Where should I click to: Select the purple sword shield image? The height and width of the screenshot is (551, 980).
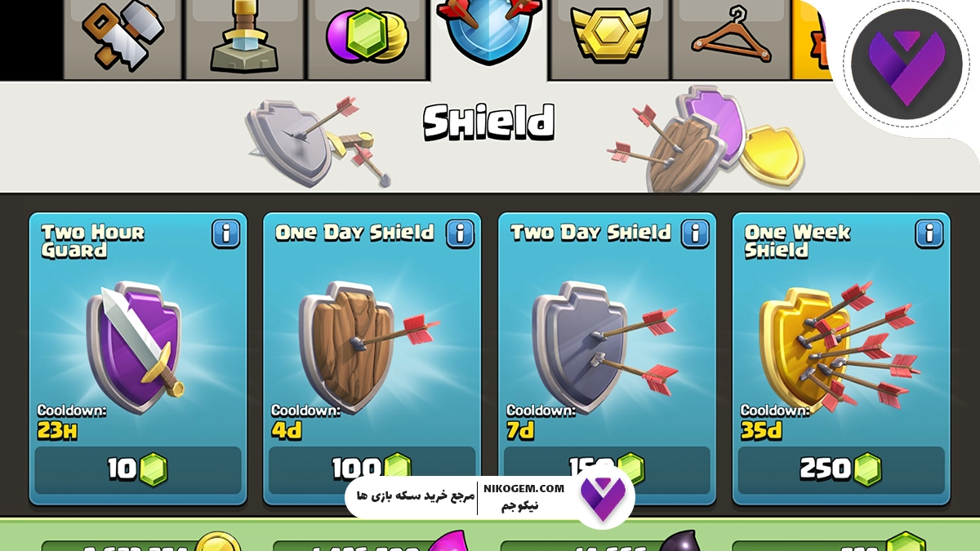tap(135, 344)
